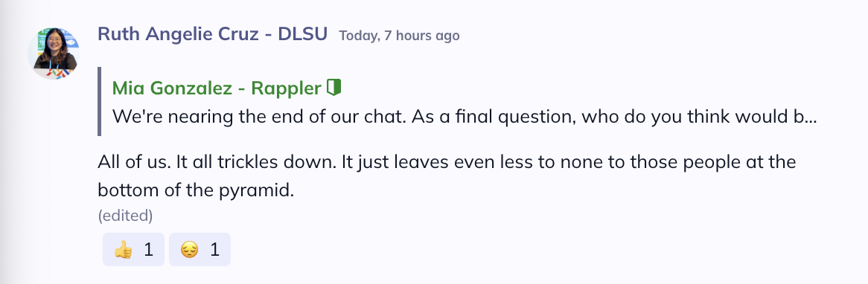This screenshot has width=868, height=284.
Task: Click the pensive face reaction emoji
Action: (189, 250)
